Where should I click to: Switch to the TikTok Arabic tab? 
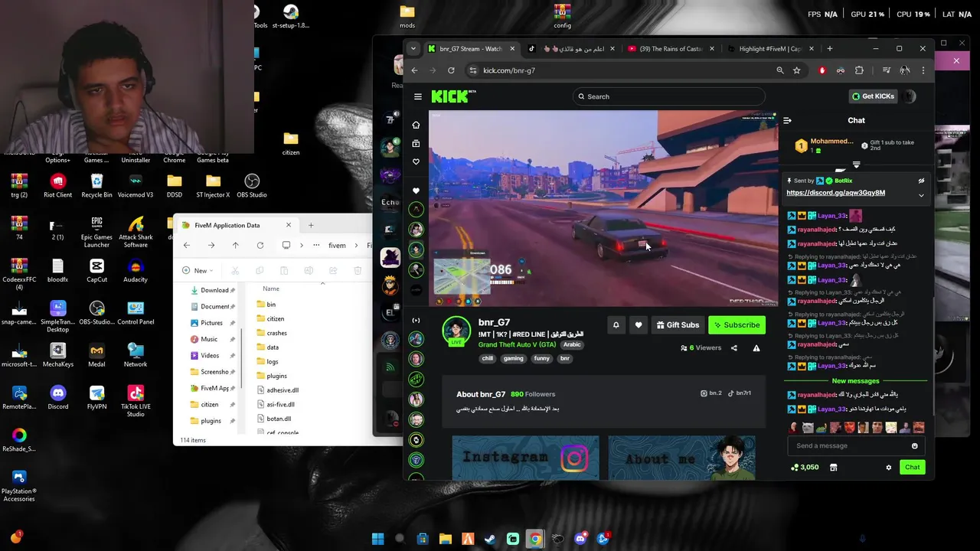pyautogui.click(x=573, y=49)
